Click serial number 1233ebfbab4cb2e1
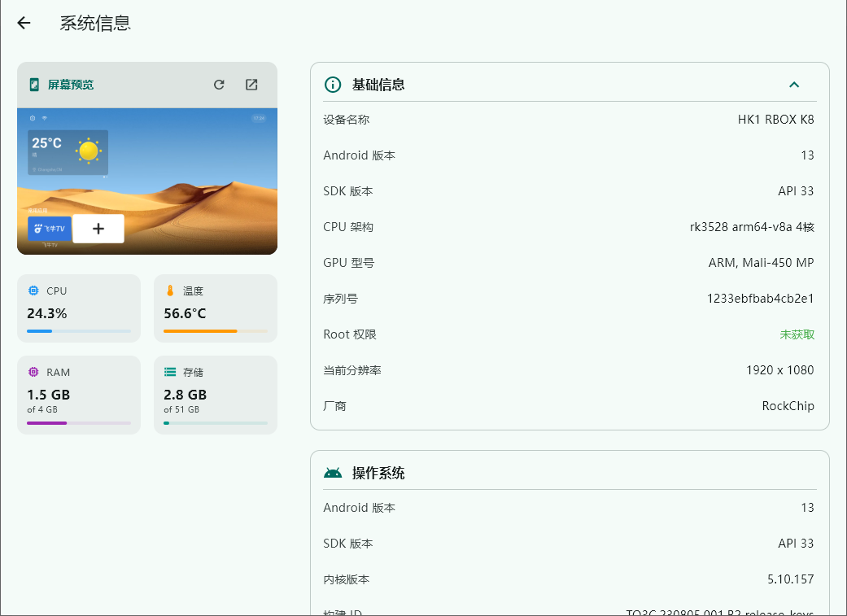Viewport: 847px width, 616px height. [761, 299]
